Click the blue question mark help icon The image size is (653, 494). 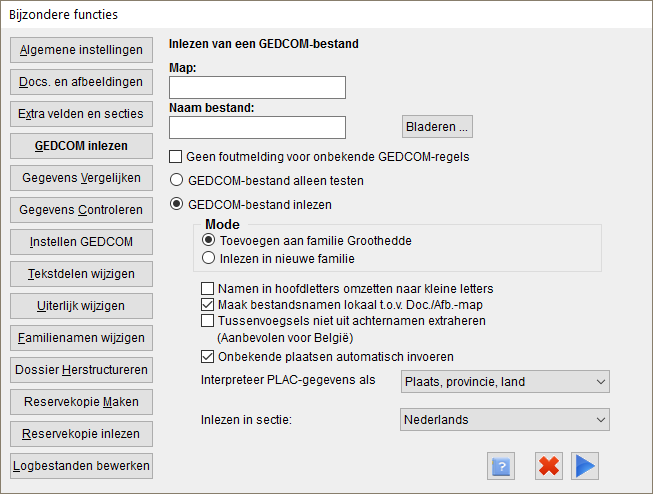click(501, 466)
